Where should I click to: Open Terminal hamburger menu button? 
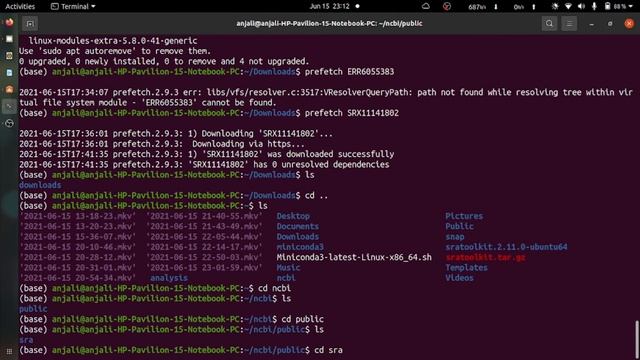[x=569, y=24]
